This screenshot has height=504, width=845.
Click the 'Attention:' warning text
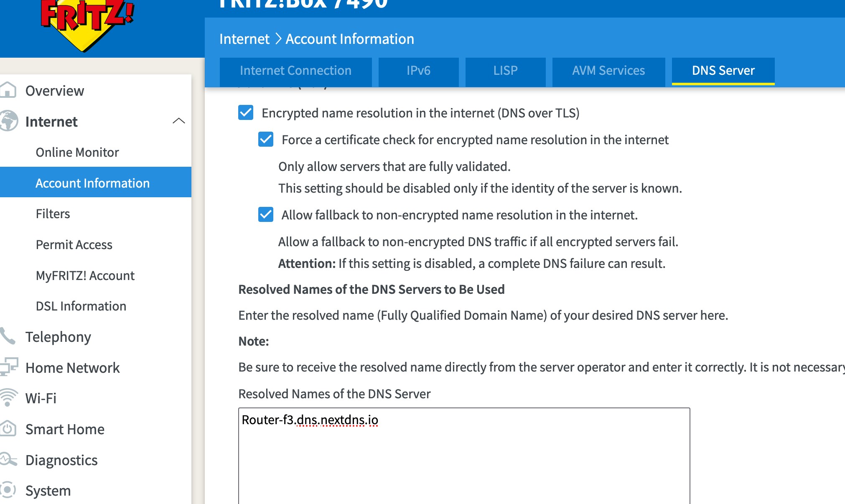(x=307, y=263)
